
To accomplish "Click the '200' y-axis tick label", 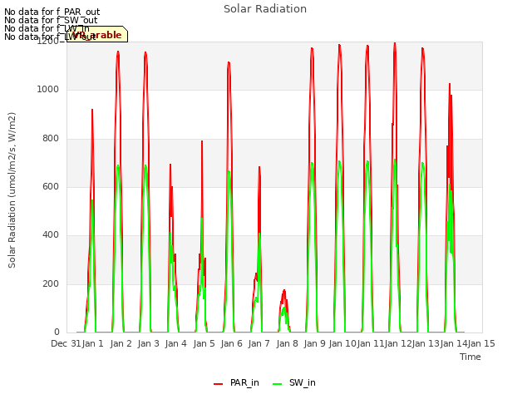I will 51,283.
